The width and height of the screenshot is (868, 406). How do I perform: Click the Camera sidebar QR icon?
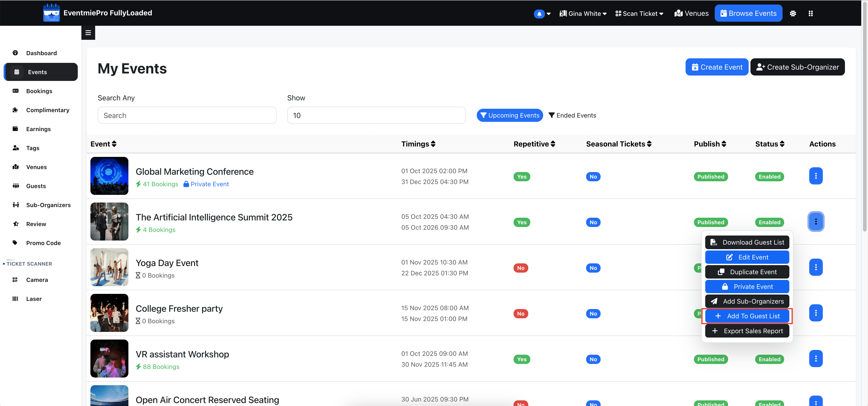click(x=15, y=280)
